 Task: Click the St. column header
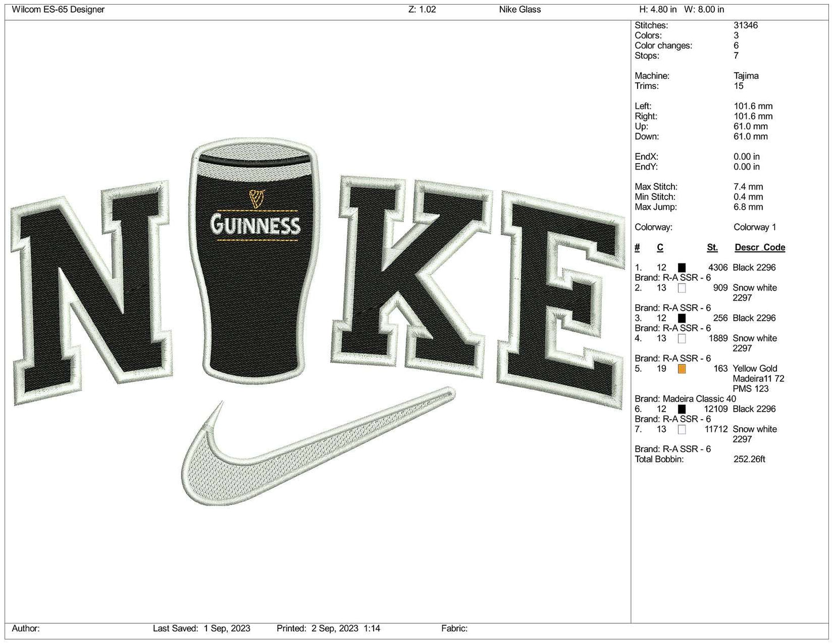click(x=711, y=247)
